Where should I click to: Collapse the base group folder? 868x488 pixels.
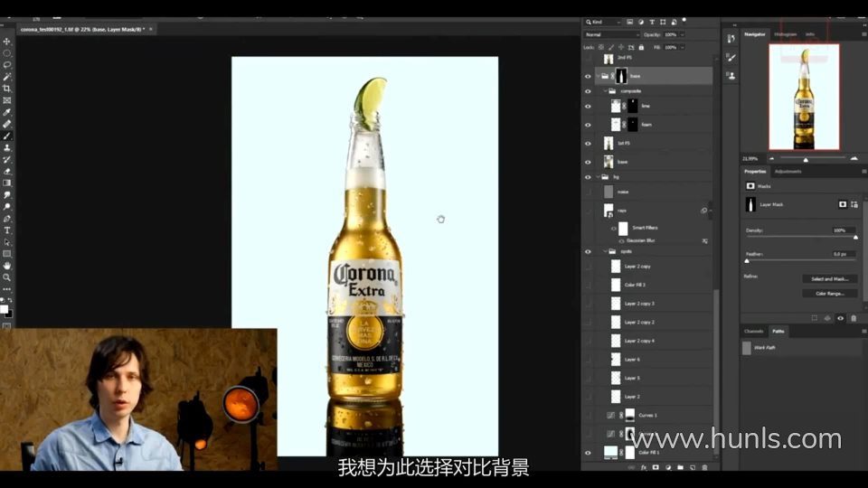click(x=599, y=76)
